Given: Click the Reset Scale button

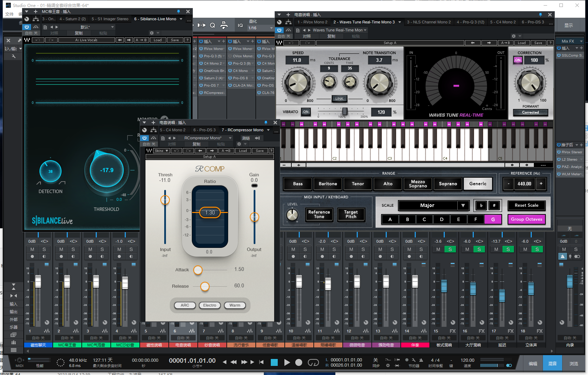Looking at the screenshot, I should [x=527, y=205].
